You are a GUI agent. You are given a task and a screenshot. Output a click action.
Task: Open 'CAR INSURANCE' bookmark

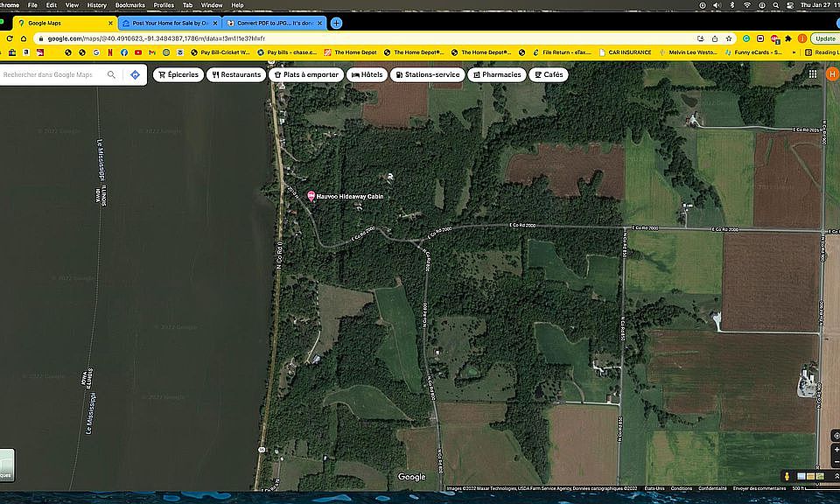pyautogui.click(x=625, y=52)
